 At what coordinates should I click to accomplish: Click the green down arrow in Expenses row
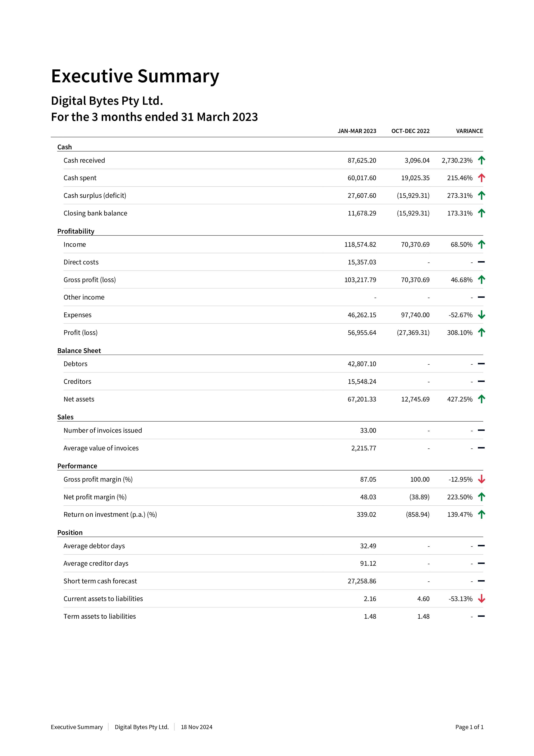(x=481, y=315)
